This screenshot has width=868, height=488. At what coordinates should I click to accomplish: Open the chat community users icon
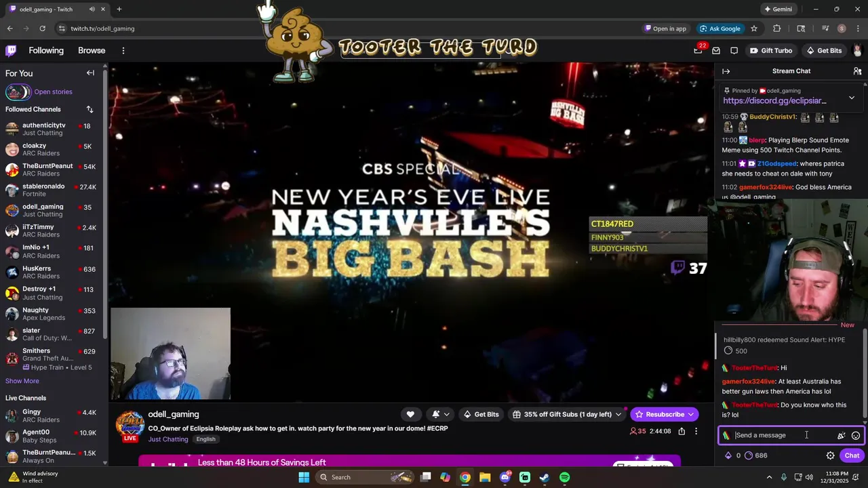tap(857, 71)
